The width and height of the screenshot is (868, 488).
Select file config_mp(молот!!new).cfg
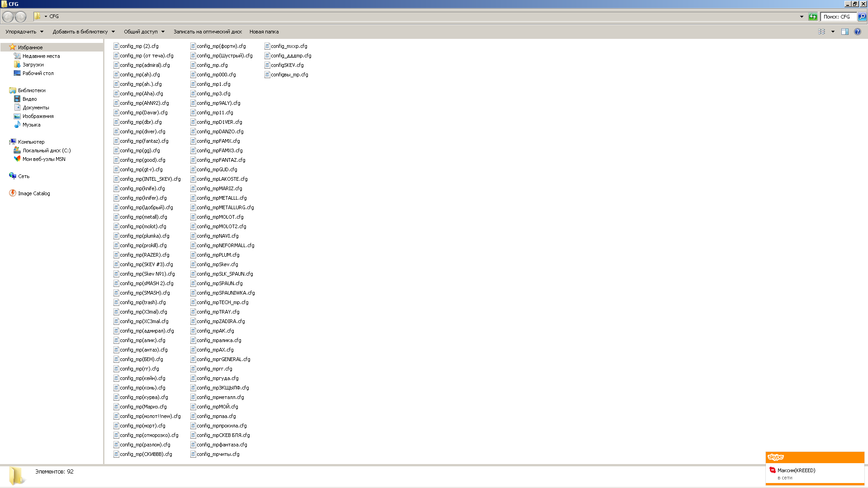(x=147, y=416)
